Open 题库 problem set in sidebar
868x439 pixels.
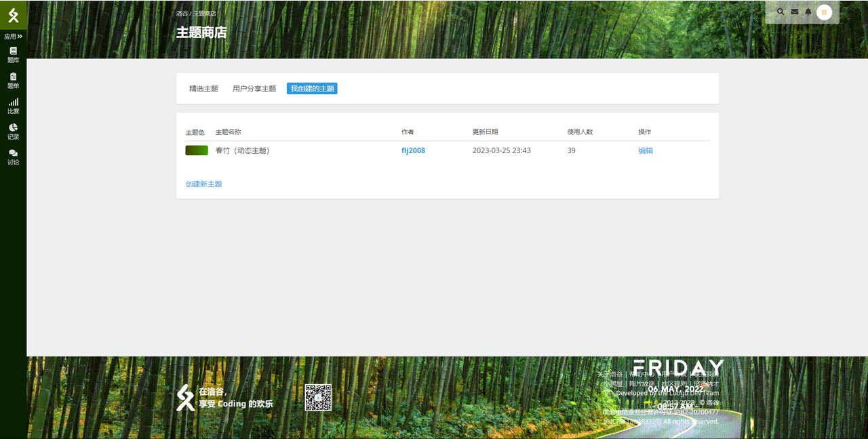point(14,55)
